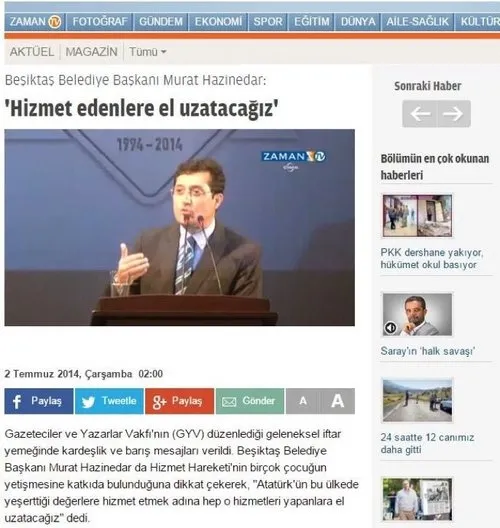Image resolution: width=500 pixels, height=528 pixels.
Task: Expand the Tümü dropdown
Action: pos(148,52)
